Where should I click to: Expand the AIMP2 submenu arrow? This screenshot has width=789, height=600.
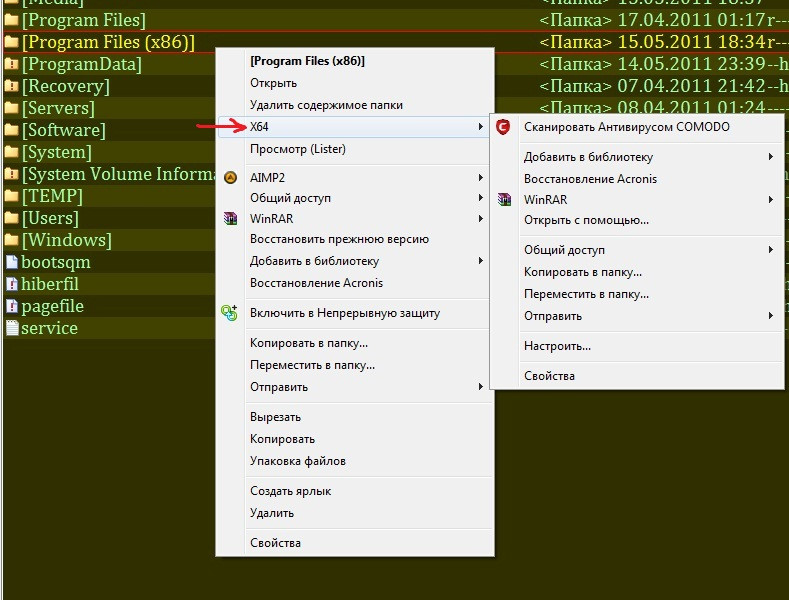coord(481,178)
